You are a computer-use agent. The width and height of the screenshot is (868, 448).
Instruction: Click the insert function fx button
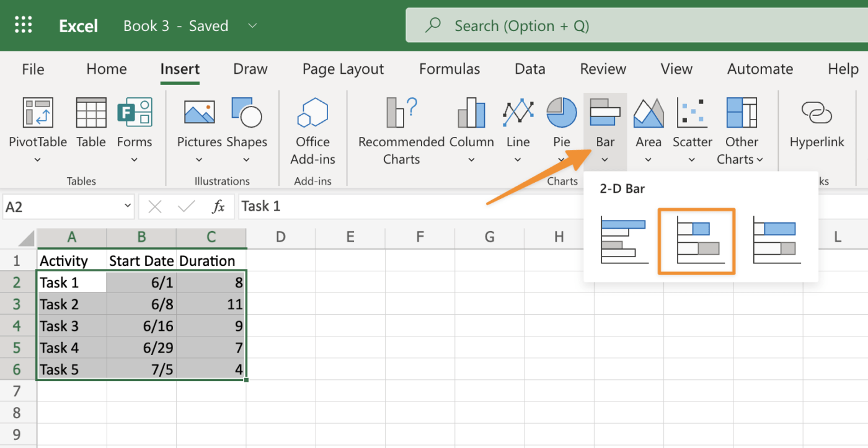coord(218,206)
